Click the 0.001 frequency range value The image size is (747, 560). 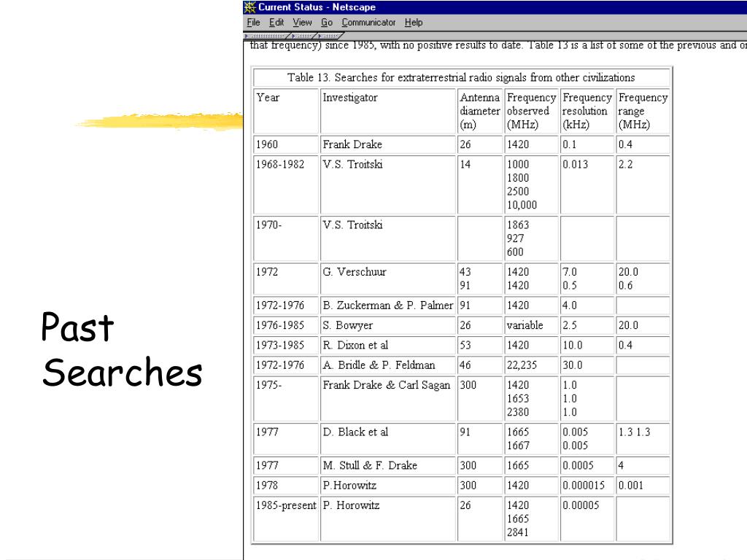(631, 485)
